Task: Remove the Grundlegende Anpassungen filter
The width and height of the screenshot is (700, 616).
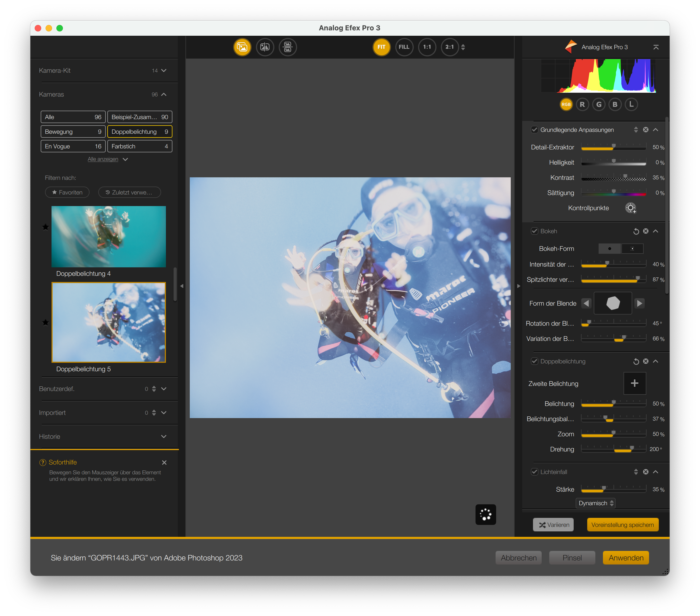Action: 646,130
